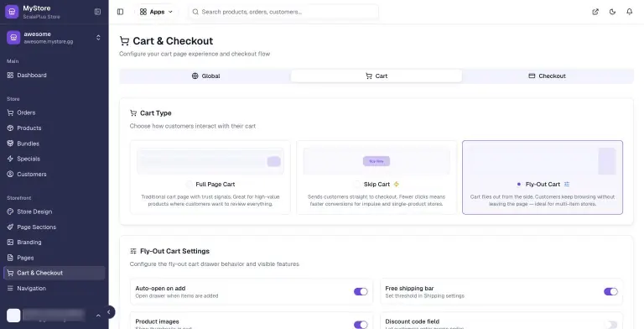The height and width of the screenshot is (329, 644).
Task: Toggle Product images switch
Action: (x=361, y=325)
